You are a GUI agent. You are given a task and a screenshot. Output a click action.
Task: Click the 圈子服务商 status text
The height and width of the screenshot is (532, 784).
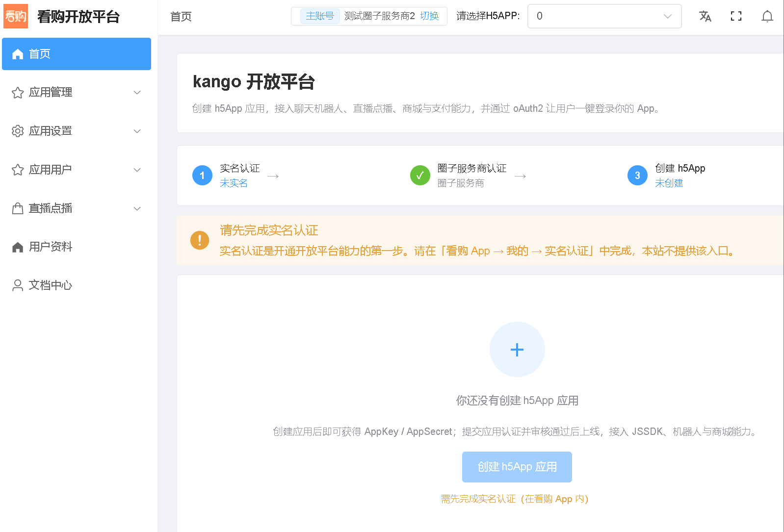pyautogui.click(x=461, y=183)
